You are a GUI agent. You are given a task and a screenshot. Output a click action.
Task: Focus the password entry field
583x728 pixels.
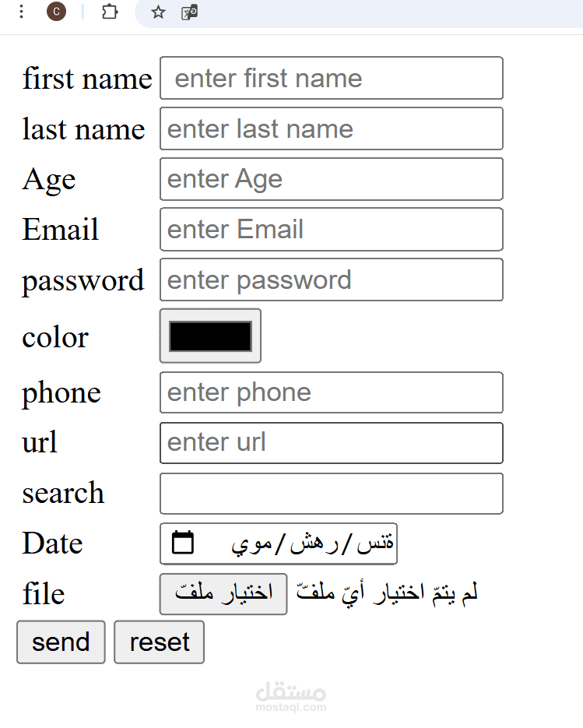pyautogui.click(x=331, y=280)
